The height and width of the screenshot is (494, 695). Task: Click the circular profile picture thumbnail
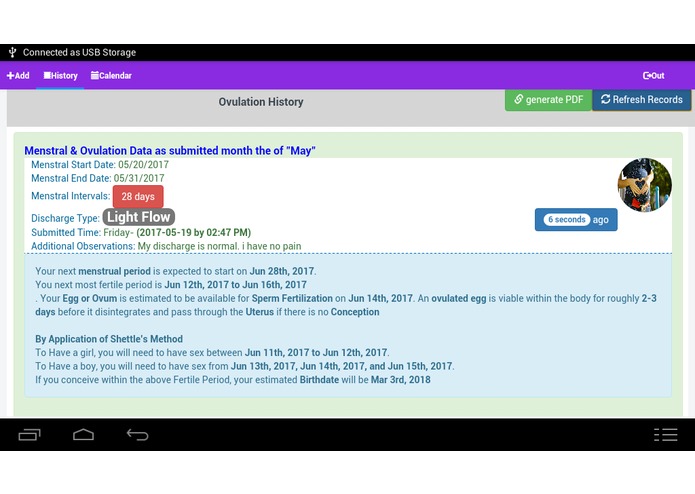[644, 185]
